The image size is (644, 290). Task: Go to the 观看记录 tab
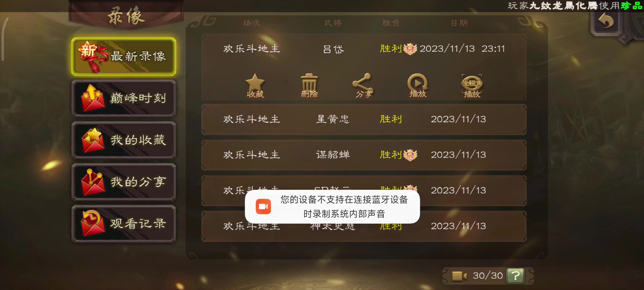click(124, 224)
